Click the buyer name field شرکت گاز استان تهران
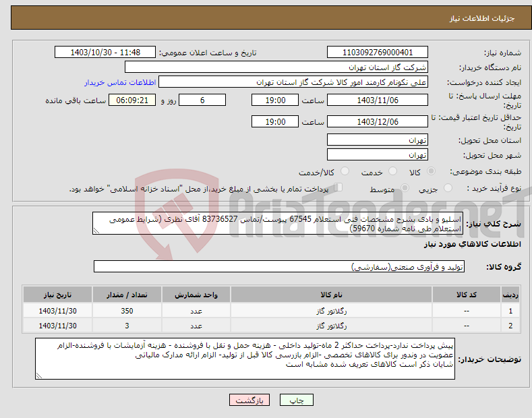532x418 pixels. pos(276,67)
